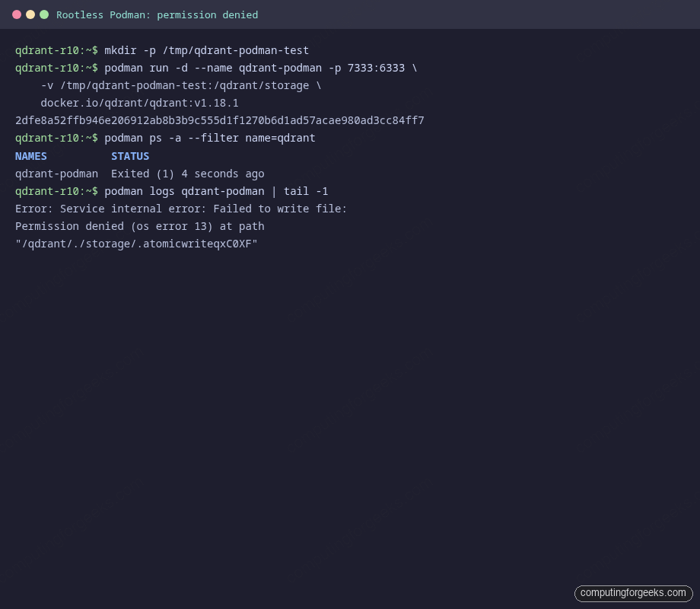Click the 'podman ps -a --filter name=qdrant' command

(x=210, y=138)
